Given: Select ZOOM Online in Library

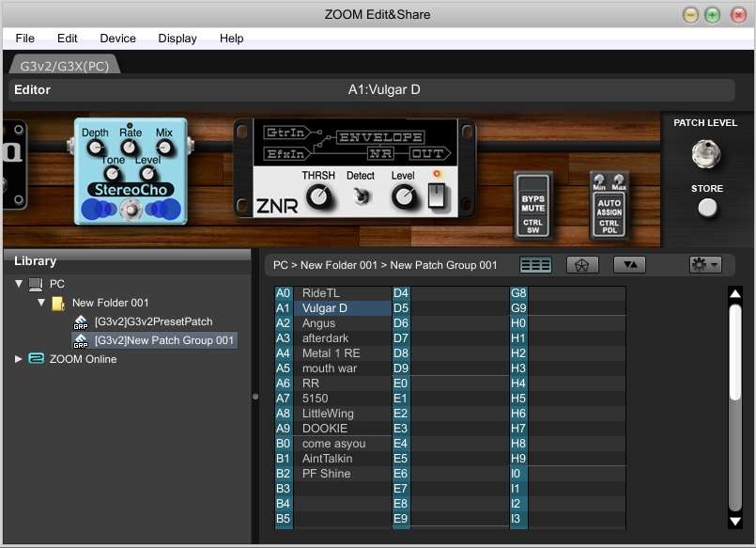Looking at the screenshot, I should (x=83, y=359).
